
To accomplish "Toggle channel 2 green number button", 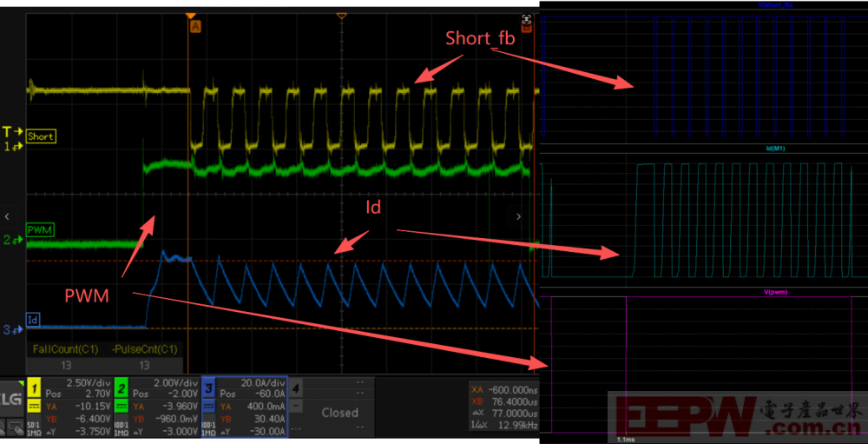I will (122, 387).
